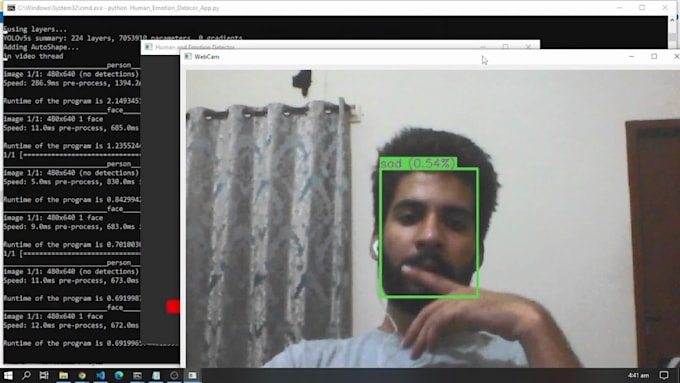Switch to Microsoft Edge on taskbar
This screenshot has height=383, width=680.
(119, 375)
